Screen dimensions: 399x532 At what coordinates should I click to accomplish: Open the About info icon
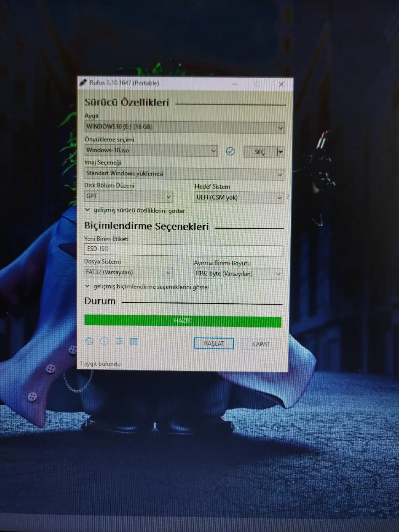pyautogui.click(x=104, y=341)
